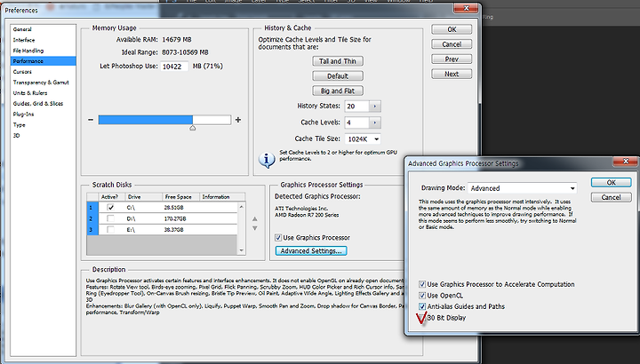
Task: Click 170.27GB free space value
Action: click(175, 218)
